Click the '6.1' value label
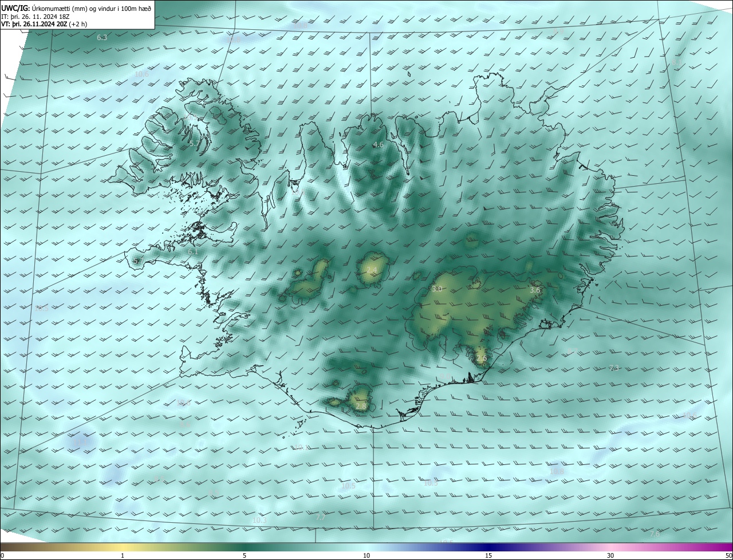Viewport: 733px width, 560px height. tap(193, 252)
